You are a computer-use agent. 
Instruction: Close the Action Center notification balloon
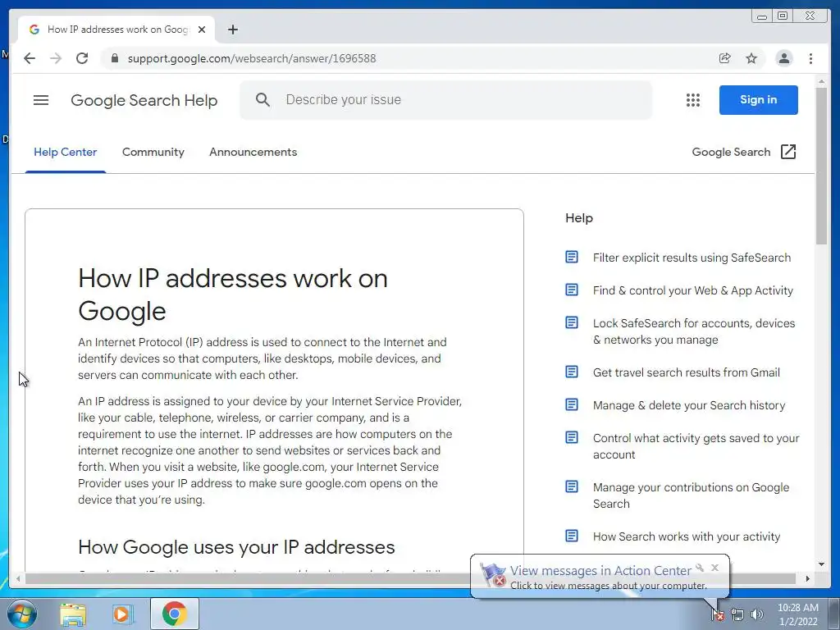click(x=714, y=568)
